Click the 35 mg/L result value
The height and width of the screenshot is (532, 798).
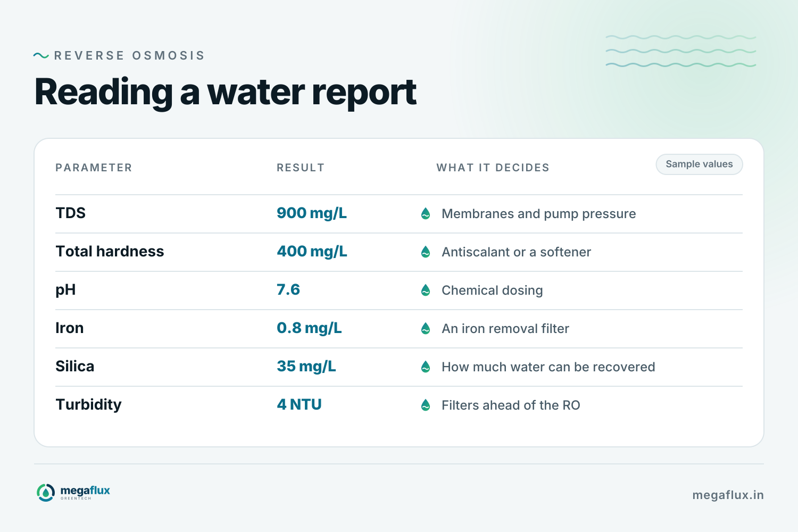click(306, 367)
